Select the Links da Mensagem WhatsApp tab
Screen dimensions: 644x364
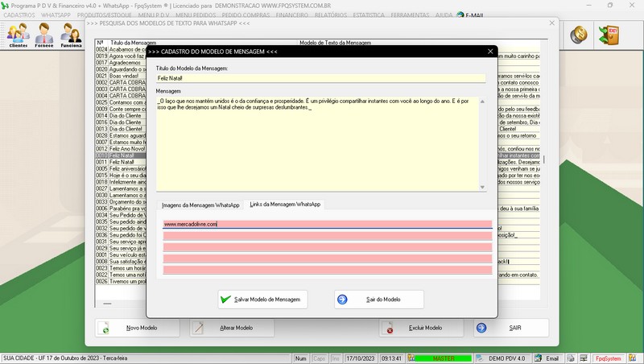pos(284,205)
